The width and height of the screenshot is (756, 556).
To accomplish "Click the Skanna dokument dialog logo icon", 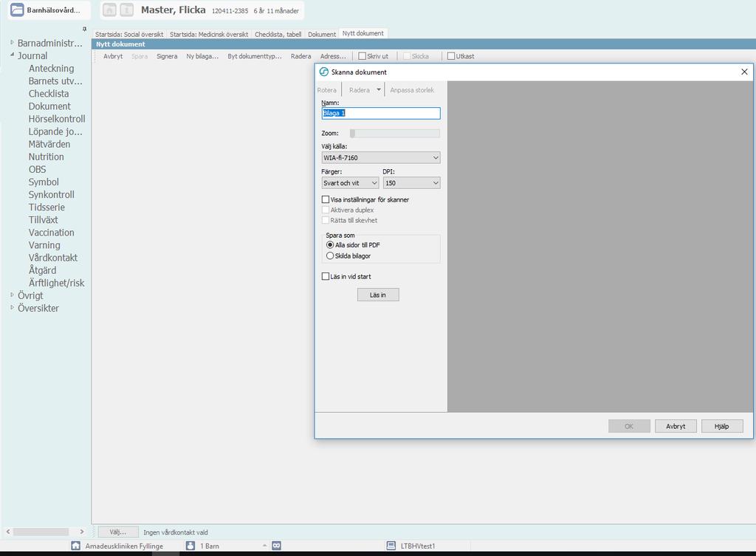I will point(324,72).
